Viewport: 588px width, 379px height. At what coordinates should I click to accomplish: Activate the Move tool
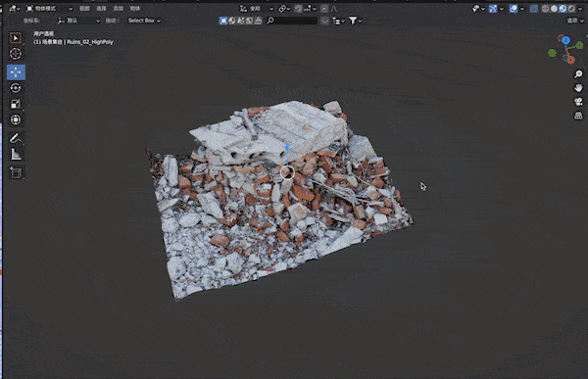tap(16, 71)
